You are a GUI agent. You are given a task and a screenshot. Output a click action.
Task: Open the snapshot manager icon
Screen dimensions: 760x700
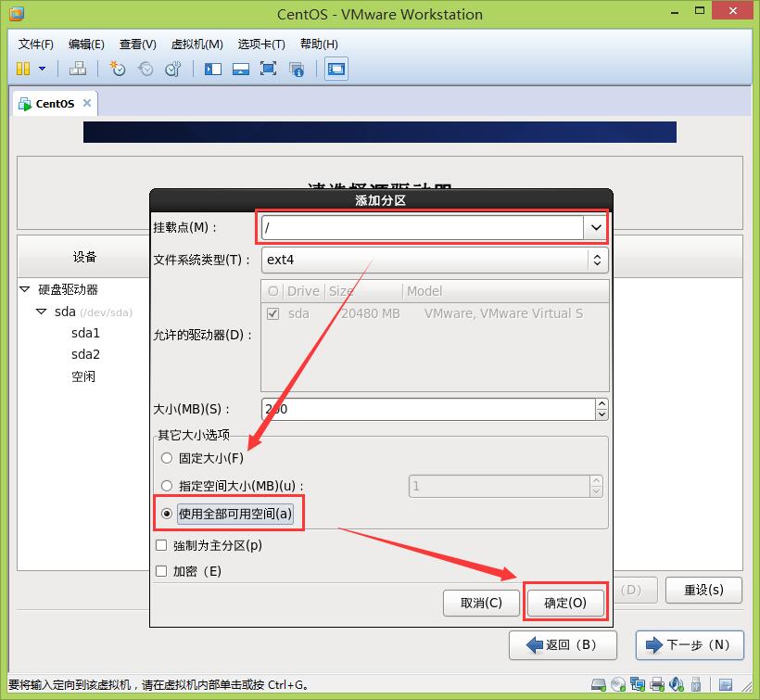[x=172, y=69]
